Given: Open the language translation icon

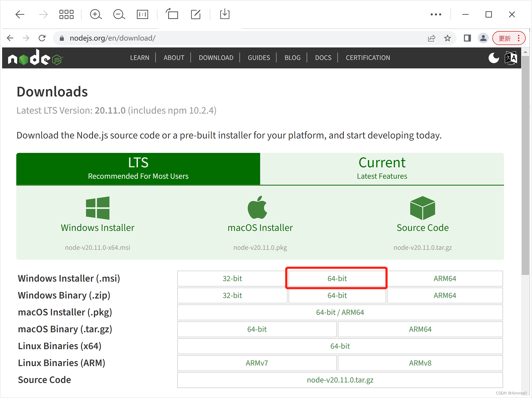Looking at the screenshot, I should (x=511, y=58).
